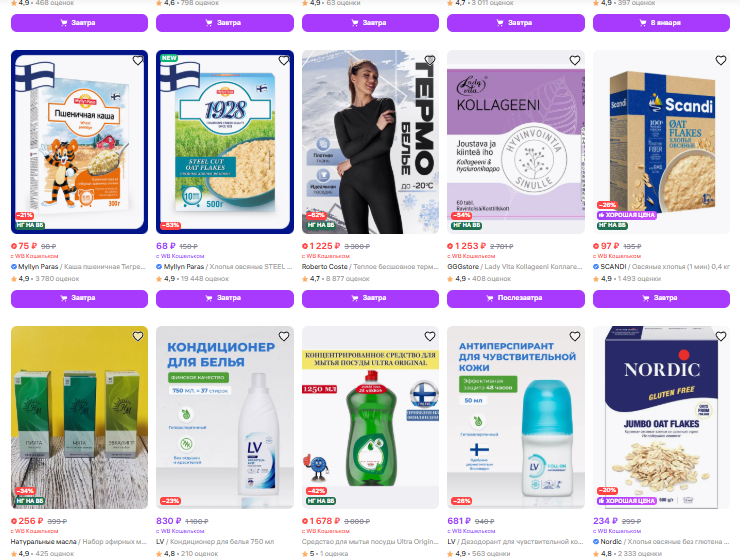Click the ХОРОШАЯ ЦЕНА badge on Scandi card
Screen dimensions: 740x559
(627, 215)
